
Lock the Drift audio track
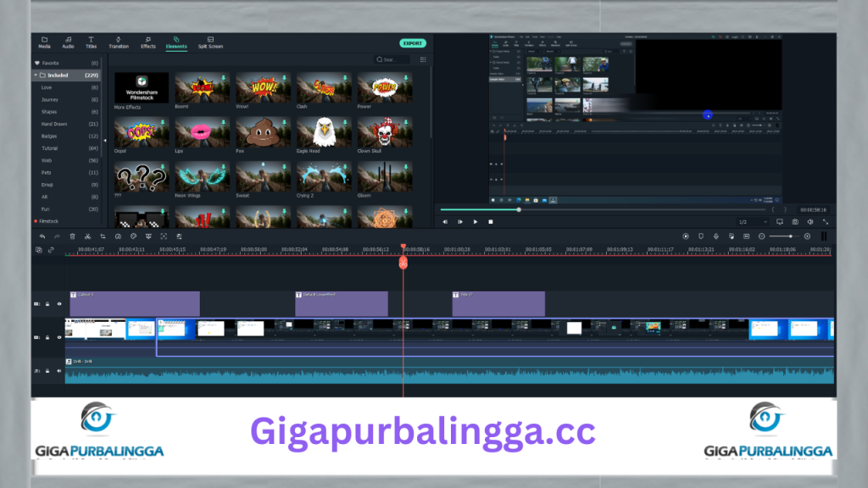pyautogui.click(x=47, y=371)
